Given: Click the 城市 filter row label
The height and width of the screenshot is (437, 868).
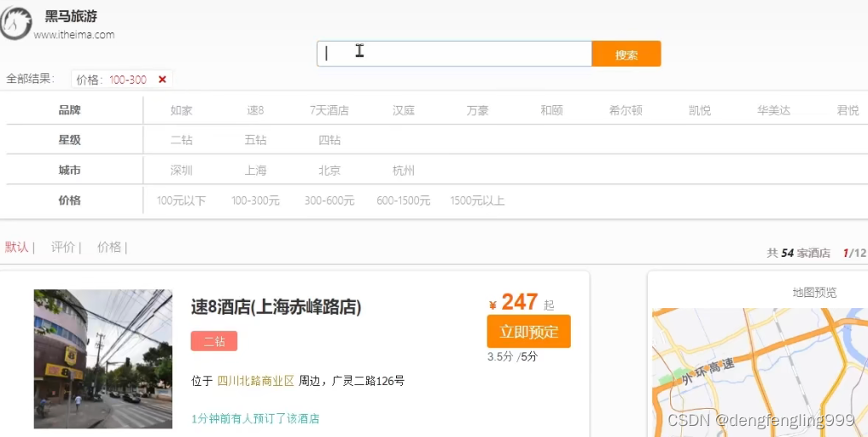Looking at the screenshot, I should tap(70, 170).
